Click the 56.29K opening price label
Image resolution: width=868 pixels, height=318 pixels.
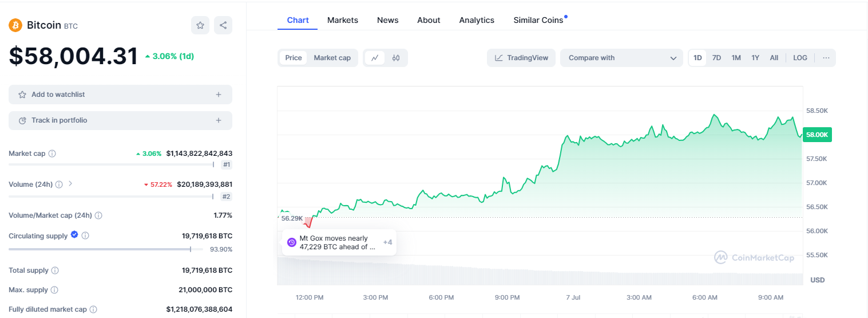click(292, 218)
